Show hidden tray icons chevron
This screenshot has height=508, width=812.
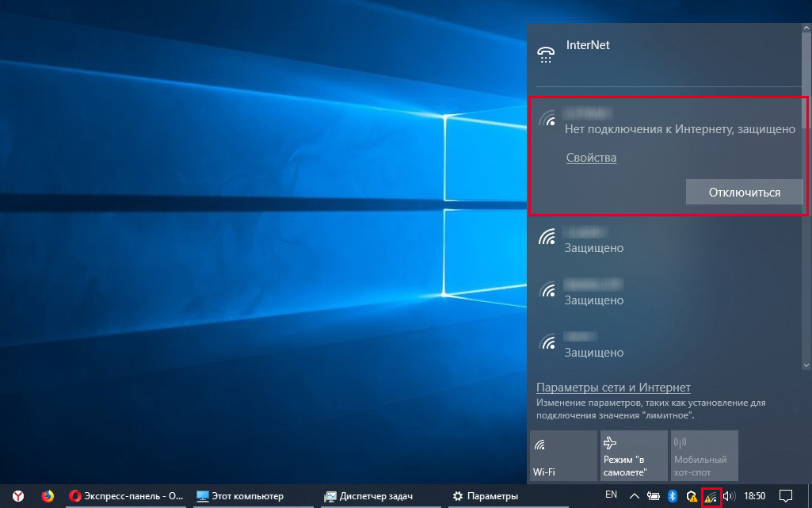[634, 496]
